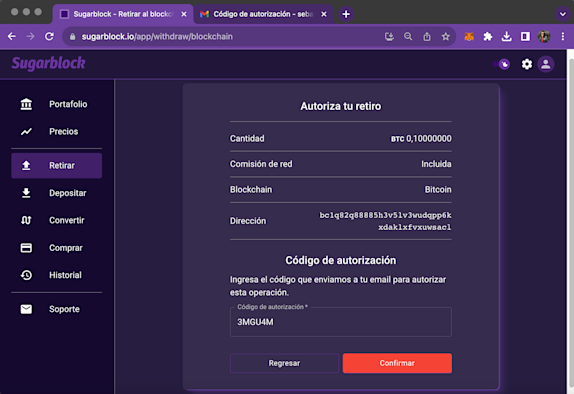This screenshot has width=574, height=394.
Task: Click the credit card Comprar icon
Action: pyautogui.click(x=26, y=248)
